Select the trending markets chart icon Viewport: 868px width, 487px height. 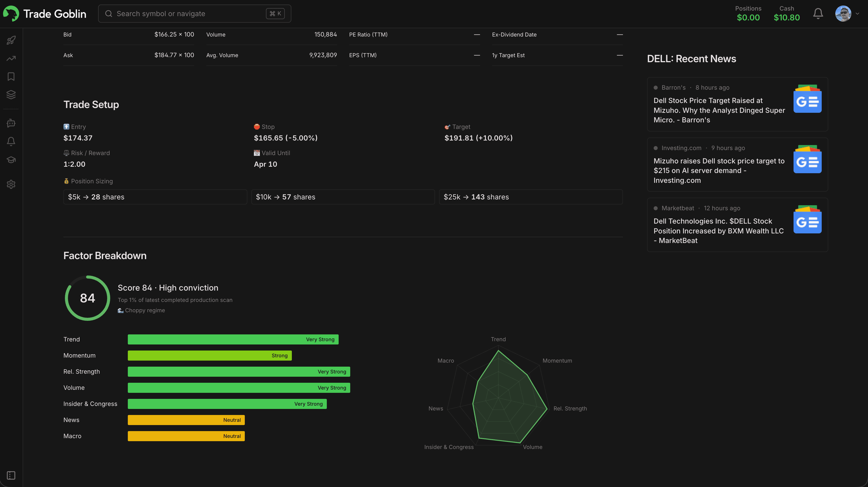[x=11, y=58]
